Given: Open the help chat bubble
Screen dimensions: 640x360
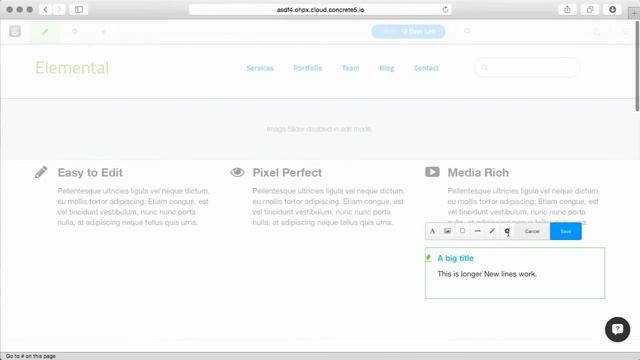Looking at the screenshot, I should pyautogui.click(x=617, y=329).
